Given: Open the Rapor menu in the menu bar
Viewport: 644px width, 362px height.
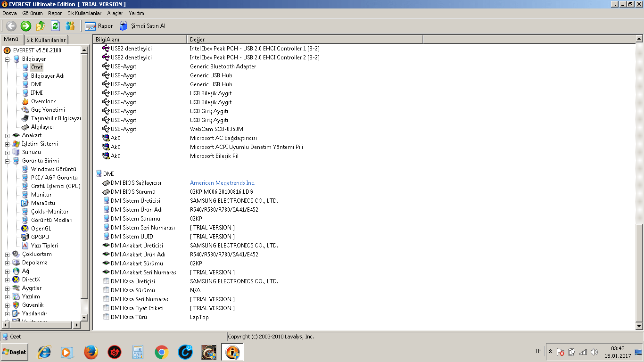Looking at the screenshot, I should (x=55, y=13).
